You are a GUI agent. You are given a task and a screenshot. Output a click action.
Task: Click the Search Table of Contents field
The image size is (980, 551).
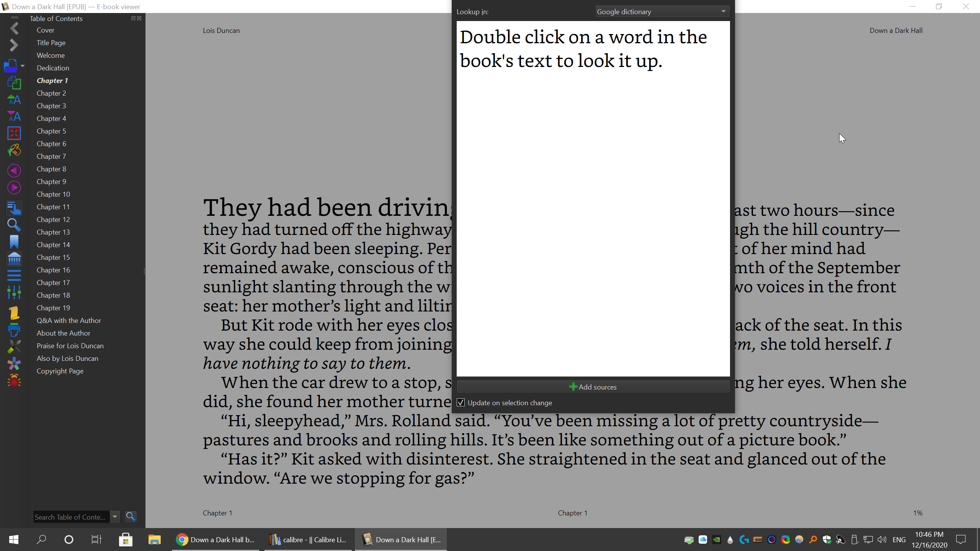[71, 517]
